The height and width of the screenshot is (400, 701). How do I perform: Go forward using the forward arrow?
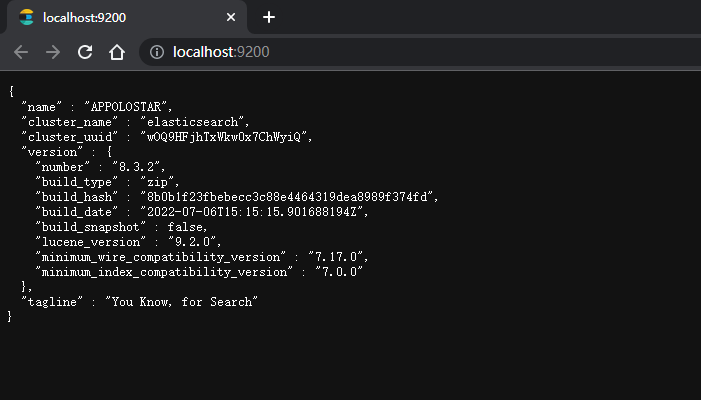tap(53, 52)
